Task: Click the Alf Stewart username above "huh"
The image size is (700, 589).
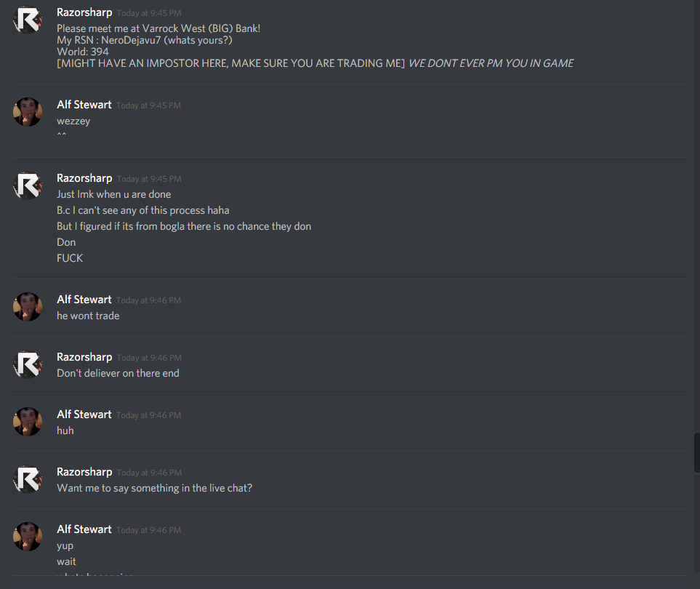Action: pyautogui.click(x=84, y=414)
